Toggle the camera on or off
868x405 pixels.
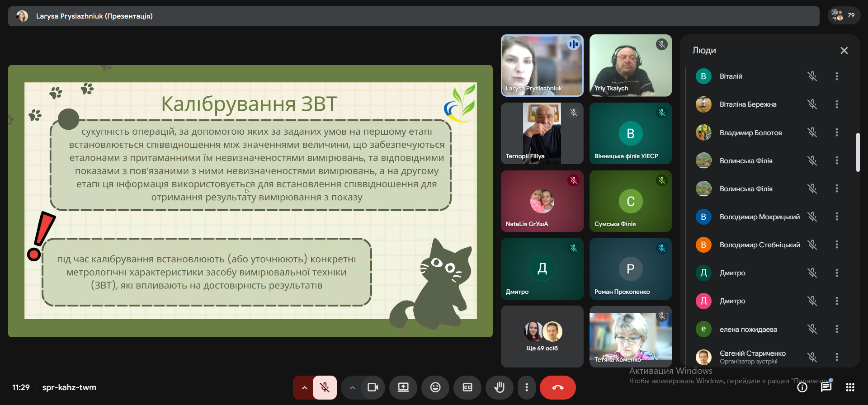373,387
